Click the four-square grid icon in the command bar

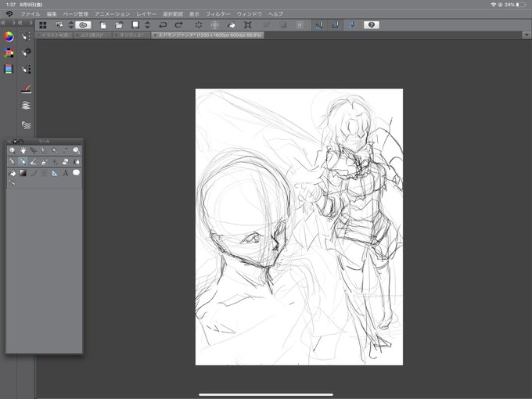click(43, 25)
